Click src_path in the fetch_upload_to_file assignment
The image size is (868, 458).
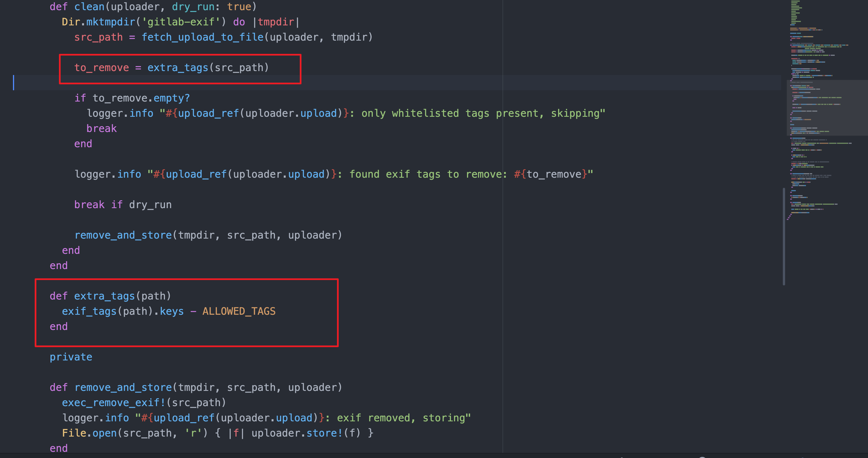tap(98, 37)
